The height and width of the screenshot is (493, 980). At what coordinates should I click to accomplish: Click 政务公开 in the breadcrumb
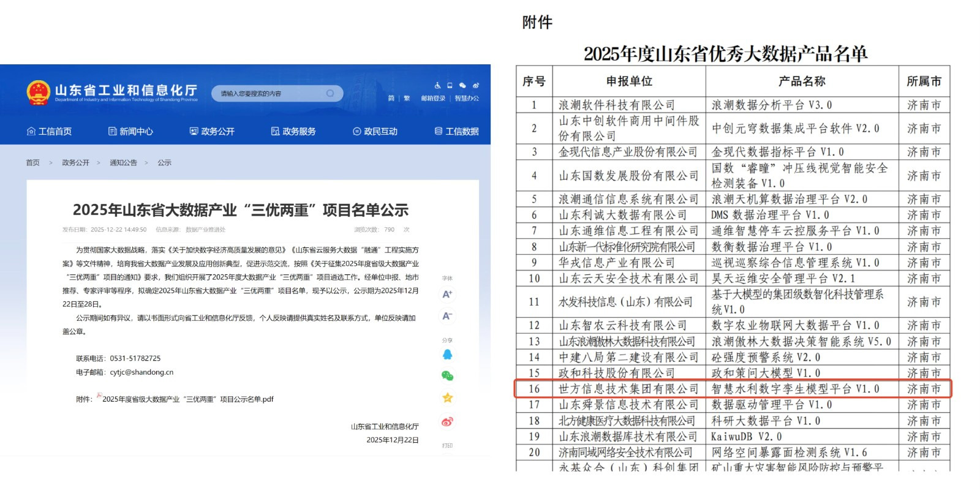click(x=75, y=162)
